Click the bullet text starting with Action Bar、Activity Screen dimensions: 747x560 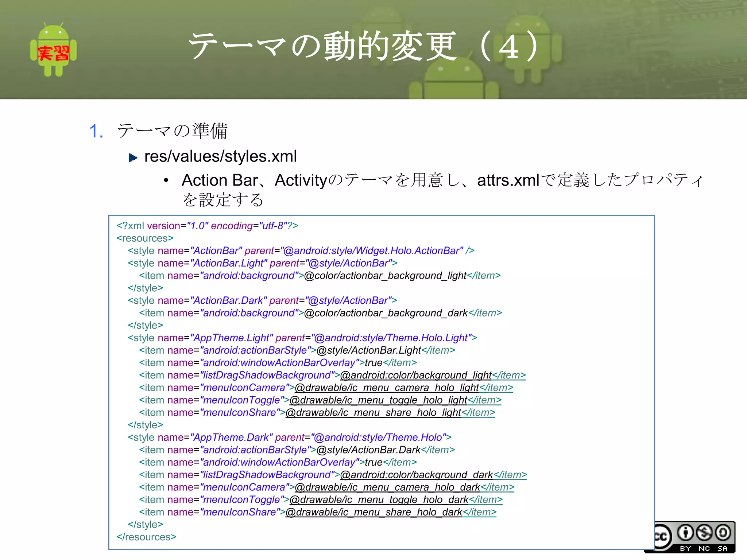(442, 190)
